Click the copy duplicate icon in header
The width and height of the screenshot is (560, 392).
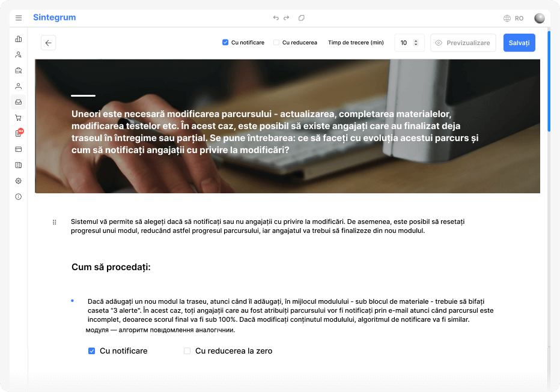click(x=302, y=18)
